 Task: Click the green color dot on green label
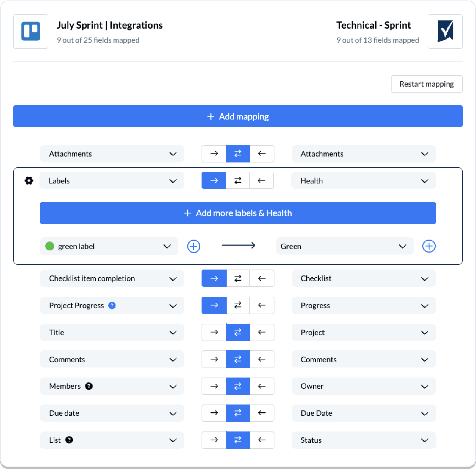tap(50, 246)
